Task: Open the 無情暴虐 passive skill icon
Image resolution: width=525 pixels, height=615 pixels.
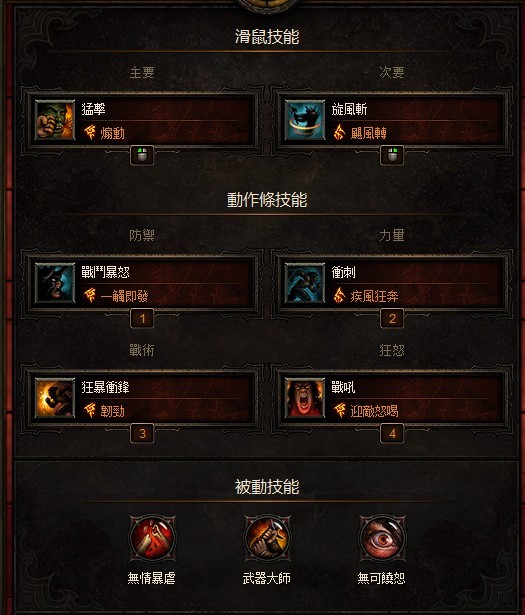Action: (152, 538)
